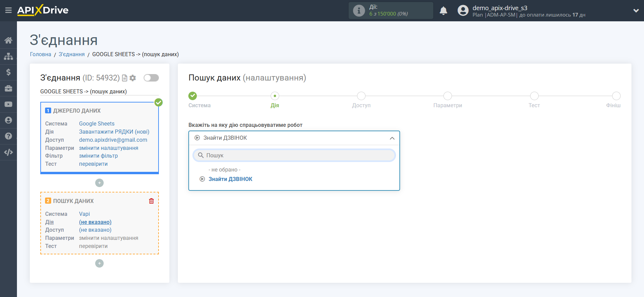
Task: Open the connection log document icon
Action: click(x=124, y=78)
